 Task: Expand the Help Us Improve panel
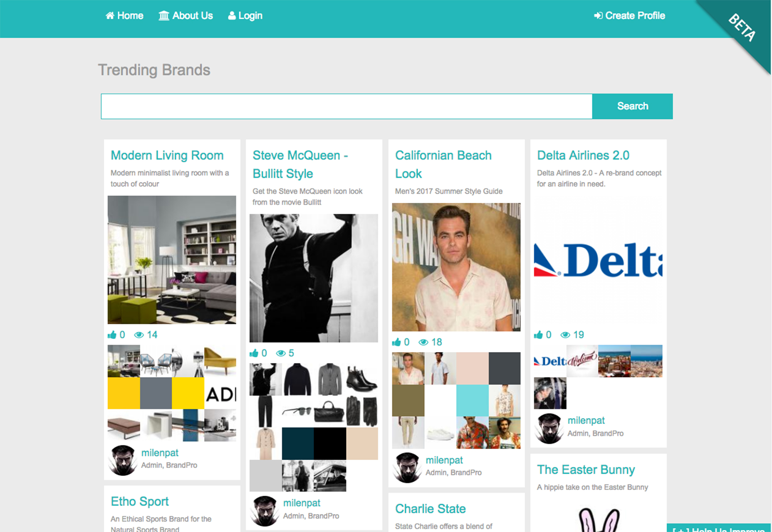click(x=719, y=529)
